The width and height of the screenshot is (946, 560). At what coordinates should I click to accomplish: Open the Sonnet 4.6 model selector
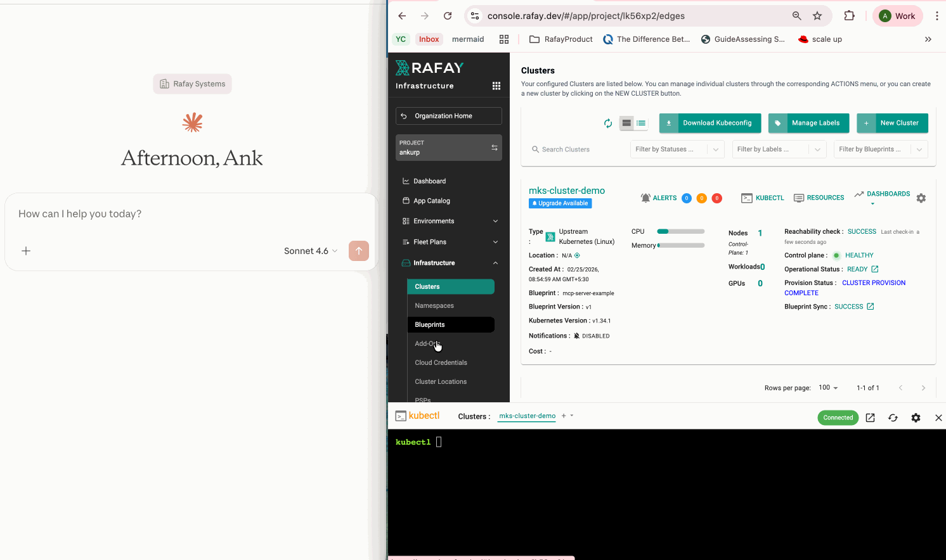pyautogui.click(x=310, y=251)
